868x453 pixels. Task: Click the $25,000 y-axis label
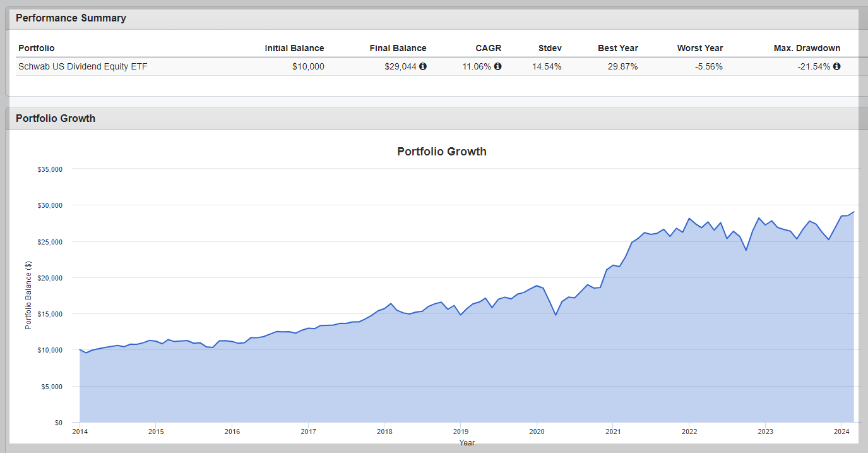coord(49,242)
